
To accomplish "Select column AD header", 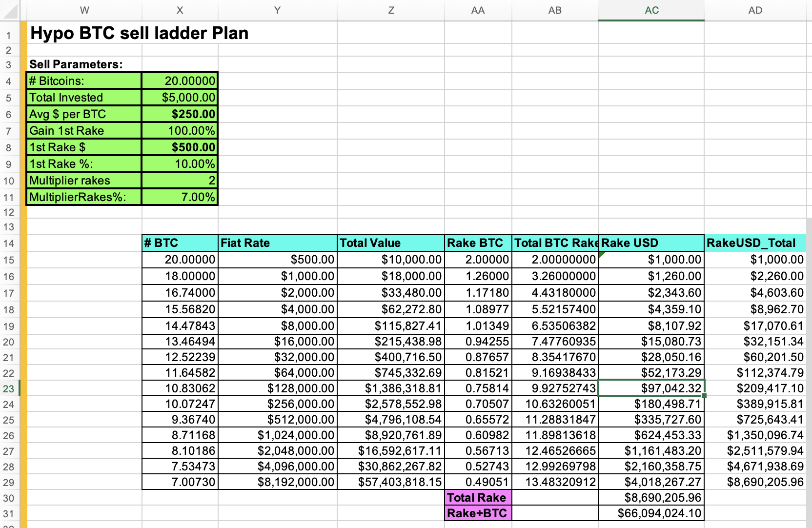I will (755, 10).
